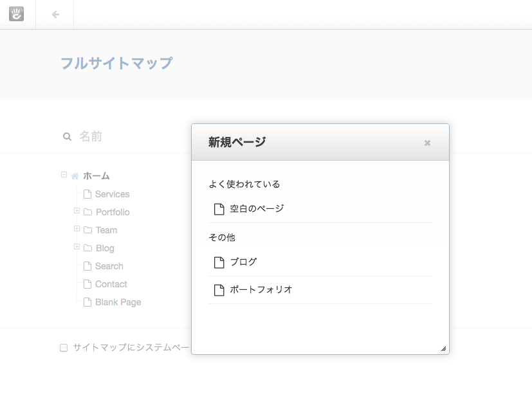Click the page icon next to ブログ
This screenshot has width=532, height=403.
pyautogui.click(x=219, y=262)
